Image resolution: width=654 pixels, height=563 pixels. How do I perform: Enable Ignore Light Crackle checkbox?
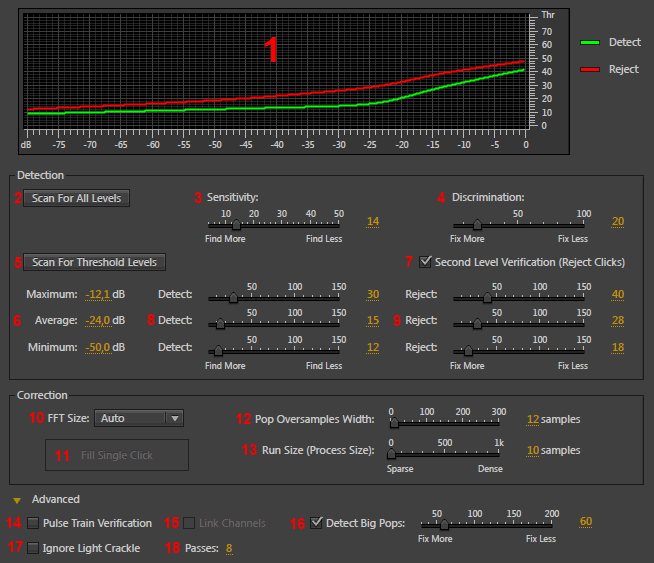[34, 548]
